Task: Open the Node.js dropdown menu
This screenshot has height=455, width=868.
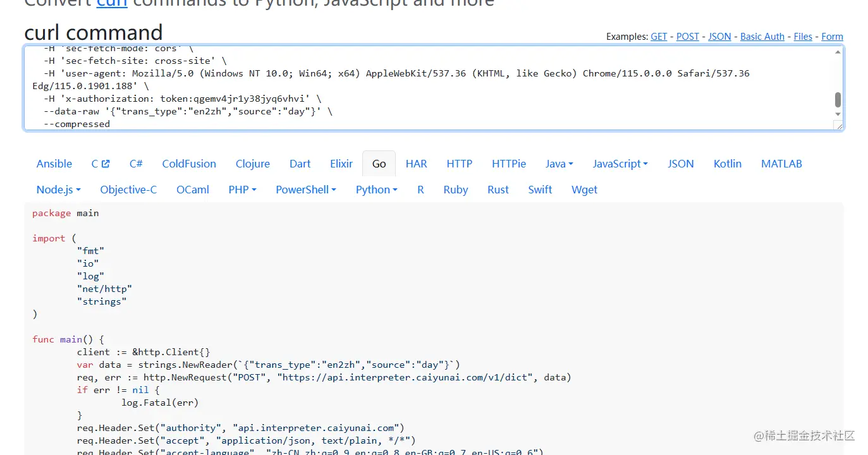Action: pyautogui.click(x=58, y=190)
